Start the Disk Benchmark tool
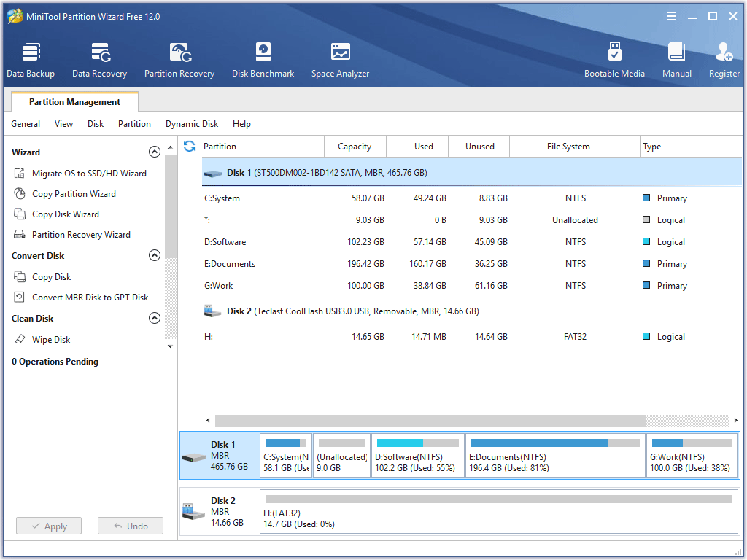 pyautogui.click(x=263, y=60)
